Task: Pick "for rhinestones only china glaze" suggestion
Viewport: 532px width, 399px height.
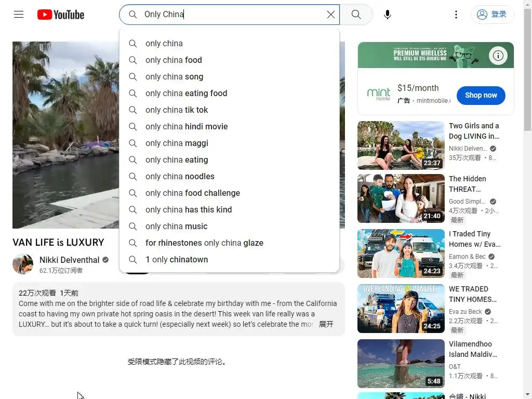Action: 229,243
